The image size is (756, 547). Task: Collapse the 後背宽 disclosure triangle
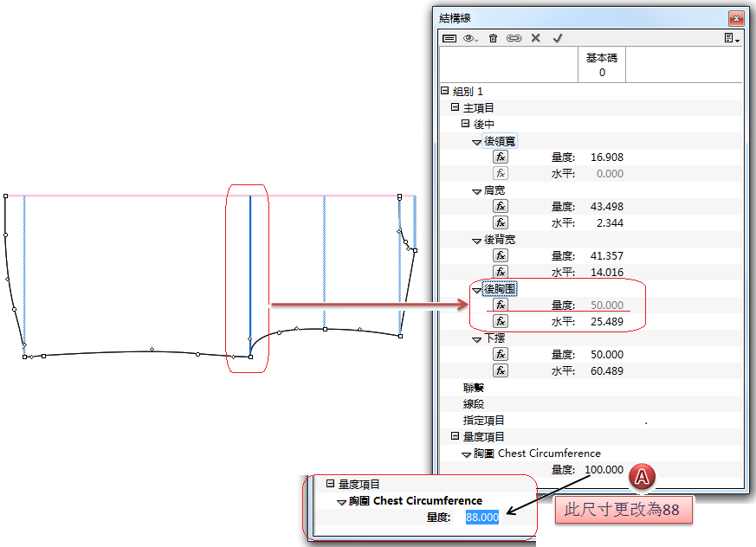point(476,240)
